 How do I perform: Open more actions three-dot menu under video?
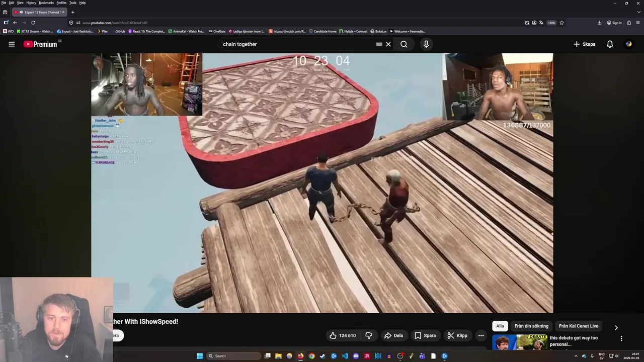coord(481,335)
